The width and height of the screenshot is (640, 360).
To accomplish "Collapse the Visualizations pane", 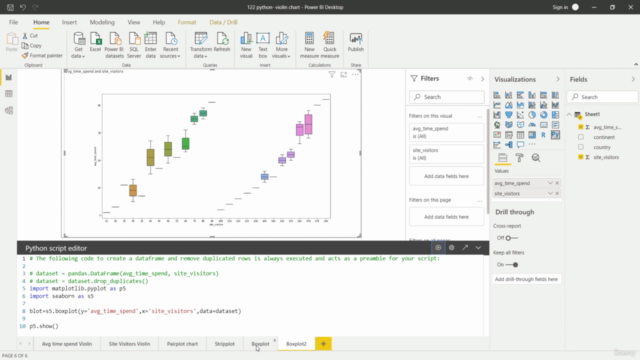I will [558, 79].
